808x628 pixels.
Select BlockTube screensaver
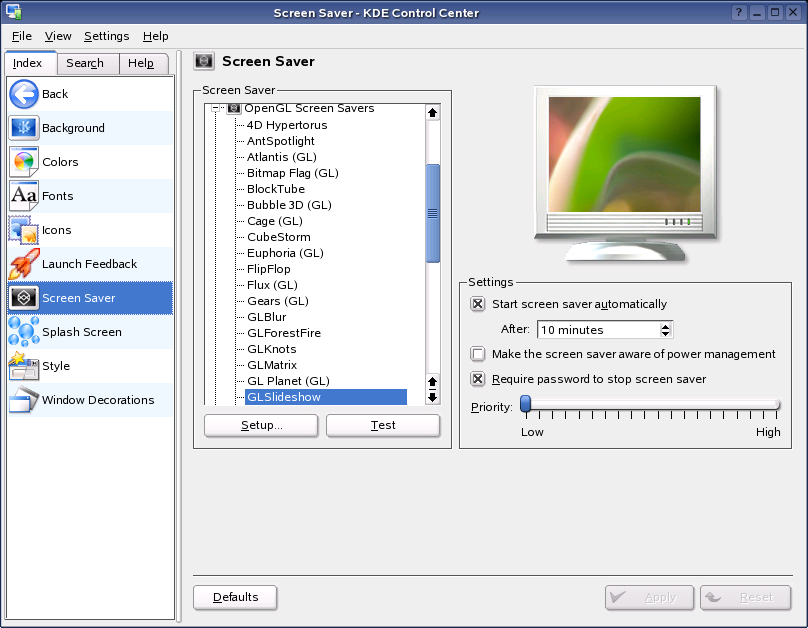pyautogui.click(x=276, y=189)
